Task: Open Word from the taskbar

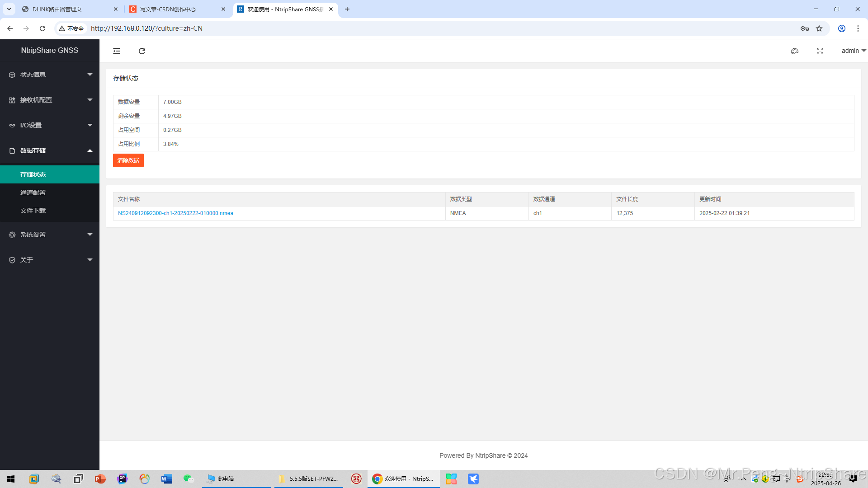Action: pos(166,479)
